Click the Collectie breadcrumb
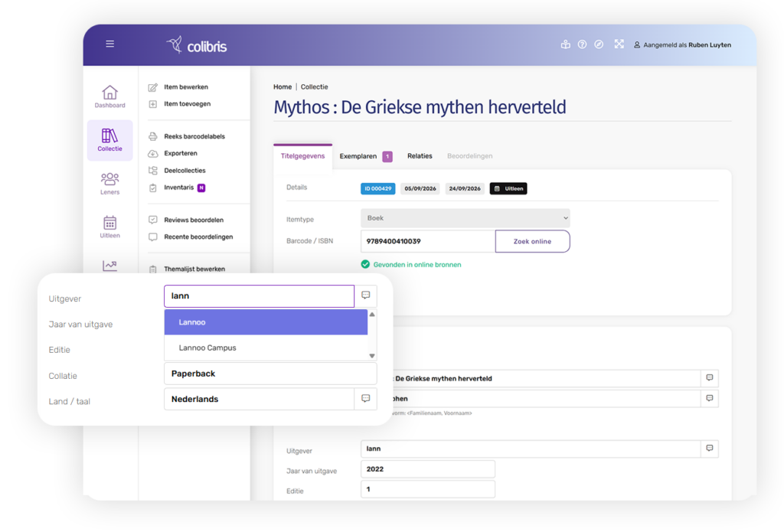The image size is (784, 532). (314, 87)
